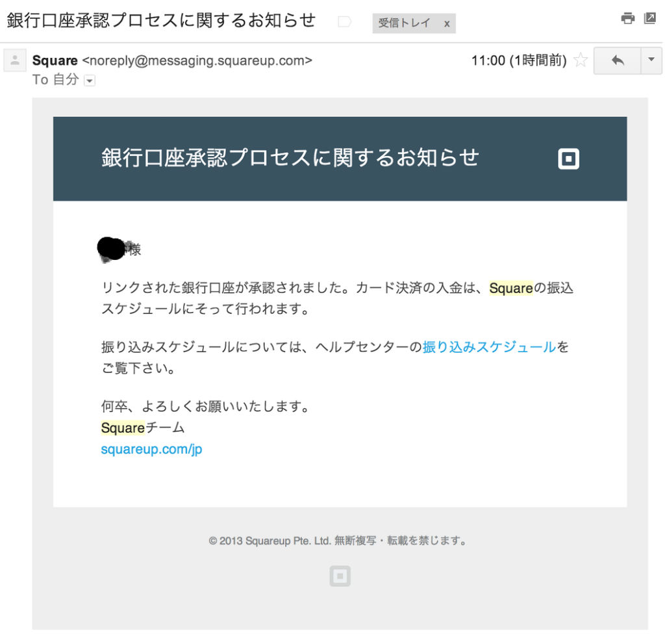Click highlighted Square in Squareチーム signature
The height and width of the screenshot is (644, 665).
click(123, 428)
